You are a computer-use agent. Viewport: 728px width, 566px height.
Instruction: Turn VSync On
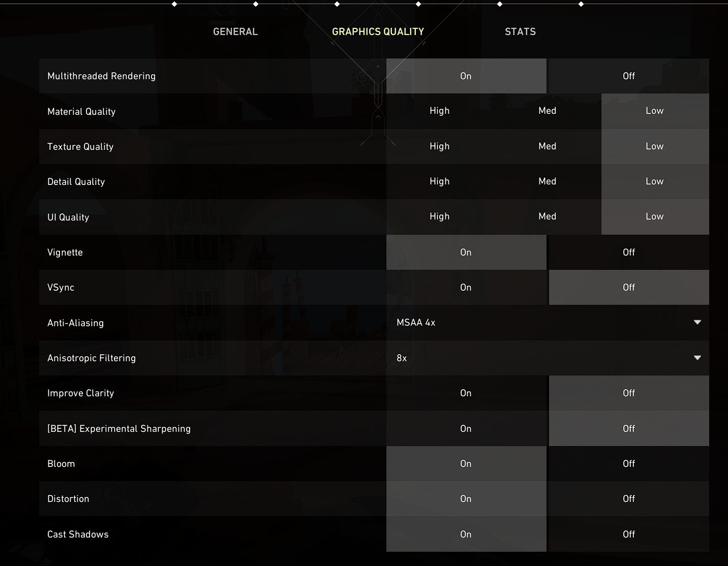click(x=466, y=288)
